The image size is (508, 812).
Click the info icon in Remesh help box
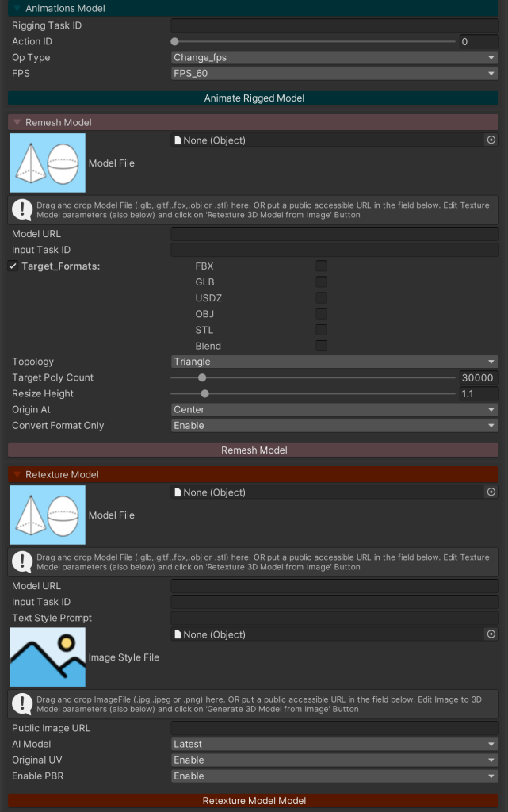pyautogui.click(x=22, y=210)
